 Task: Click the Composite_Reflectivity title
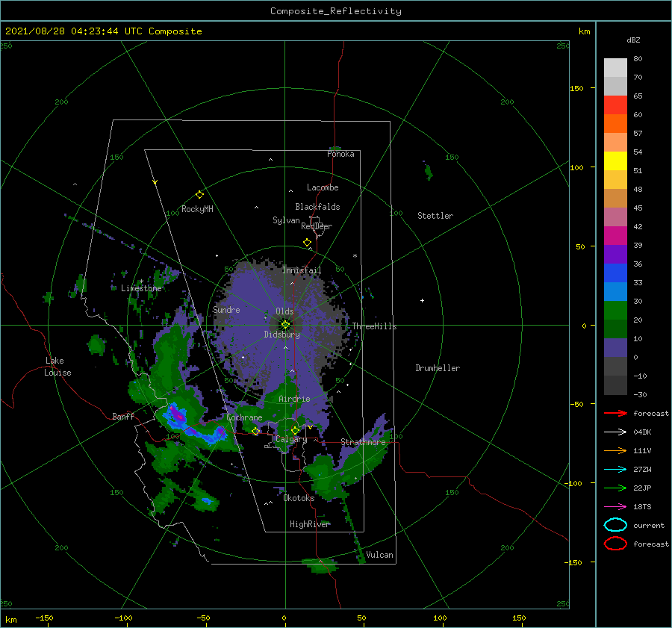[335, 11]
